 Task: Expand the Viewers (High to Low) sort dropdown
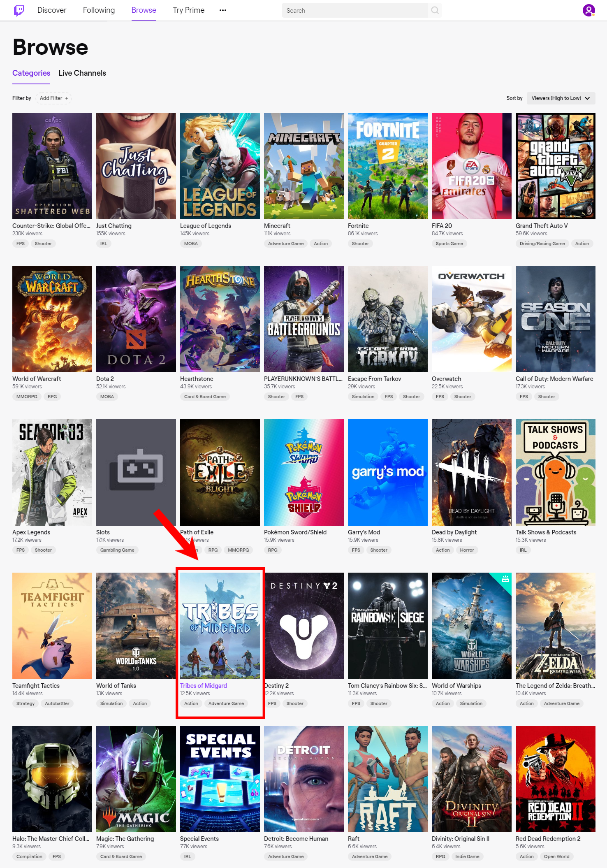[x=561, y=98]
